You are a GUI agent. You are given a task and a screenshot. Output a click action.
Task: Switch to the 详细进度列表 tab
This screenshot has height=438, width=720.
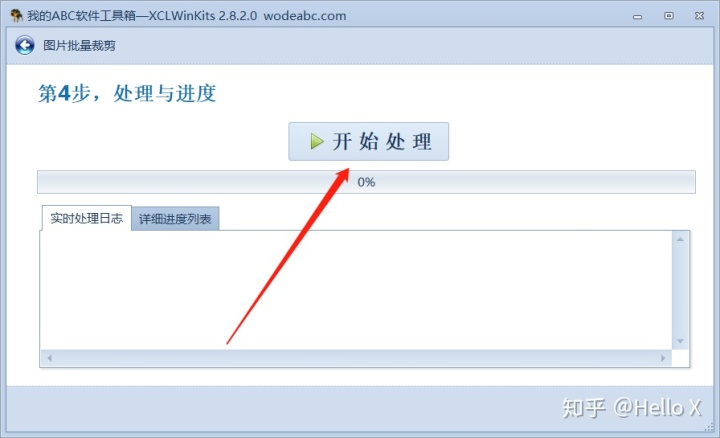coord(175,219)
